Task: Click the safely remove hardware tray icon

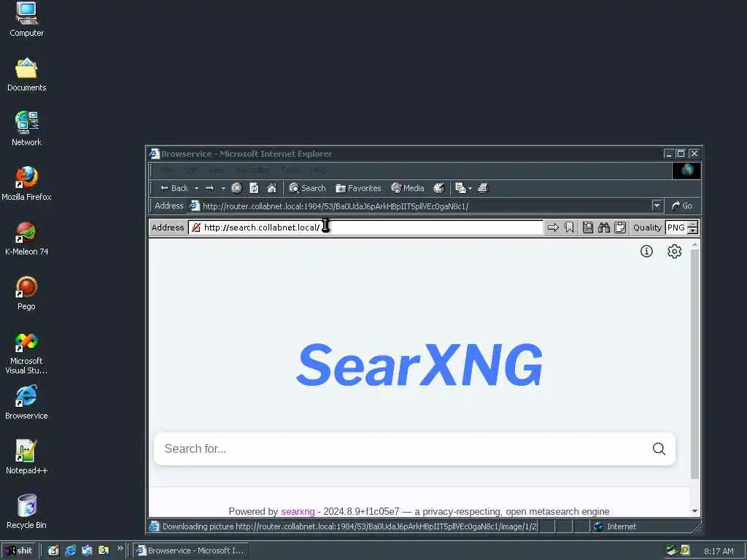Action: (672, 551)
